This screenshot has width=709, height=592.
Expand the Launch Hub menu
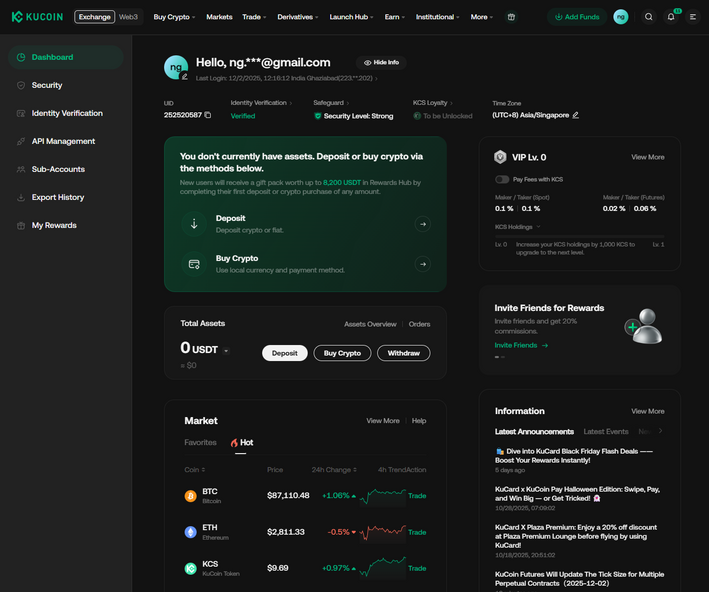tap(351, 17)
